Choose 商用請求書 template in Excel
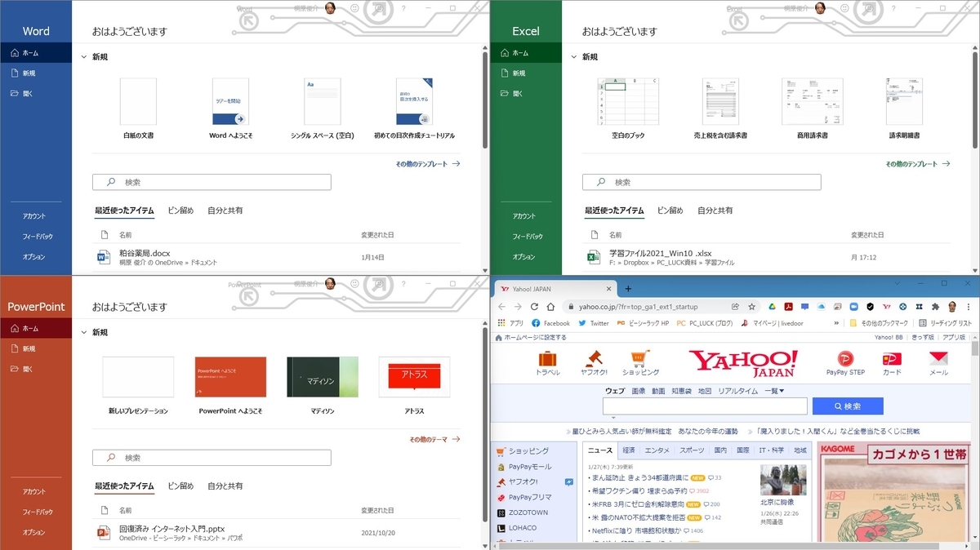This screenshot has width=980, height=550. pos(812,108)
